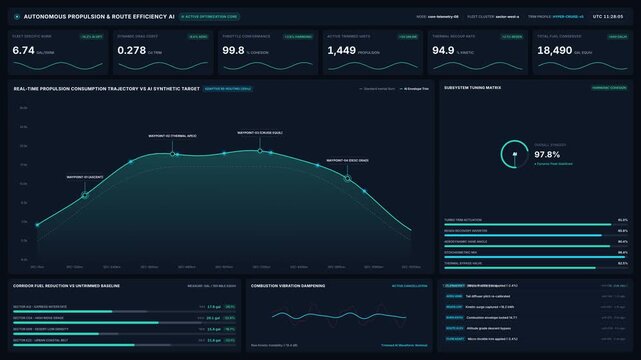Select the 1,449 active trimmed units card
Viewport: 641px width, 360px height.
pos(373,52)
